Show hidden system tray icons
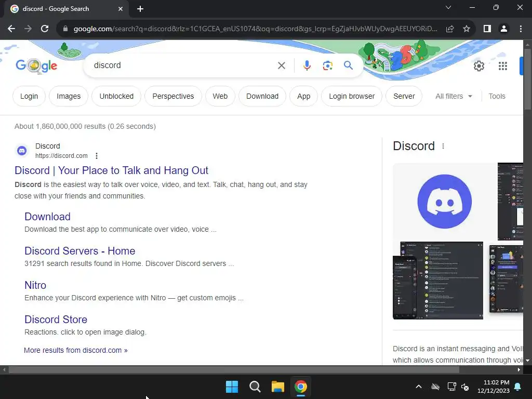 coord(419,387)
